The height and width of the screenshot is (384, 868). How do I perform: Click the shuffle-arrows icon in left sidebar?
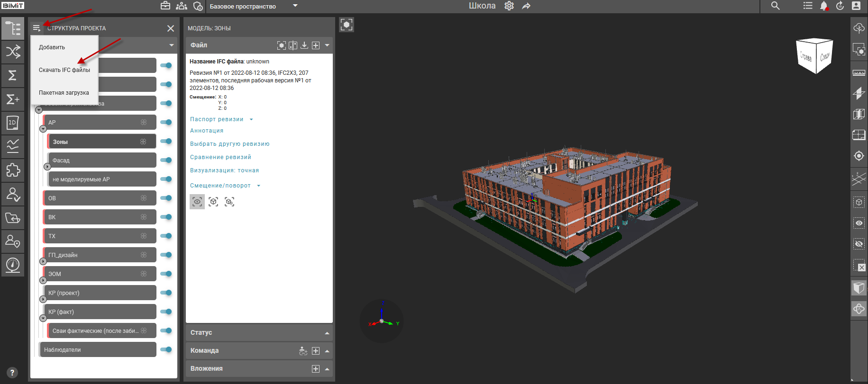click(13, 52)
